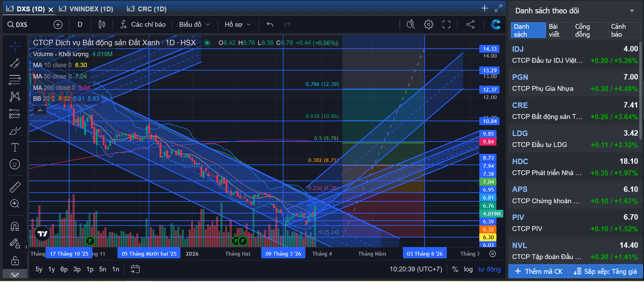Viewport: 644px width, 282px height.
Task: Select the Danh sách tab
Action: coord(528,30)
